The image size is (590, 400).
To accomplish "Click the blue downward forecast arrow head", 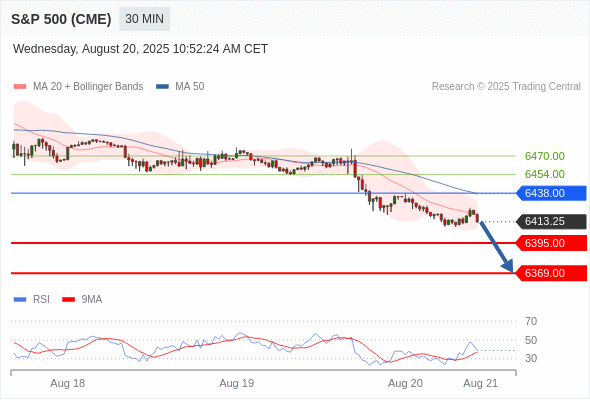I will click(x=508, y=266).
